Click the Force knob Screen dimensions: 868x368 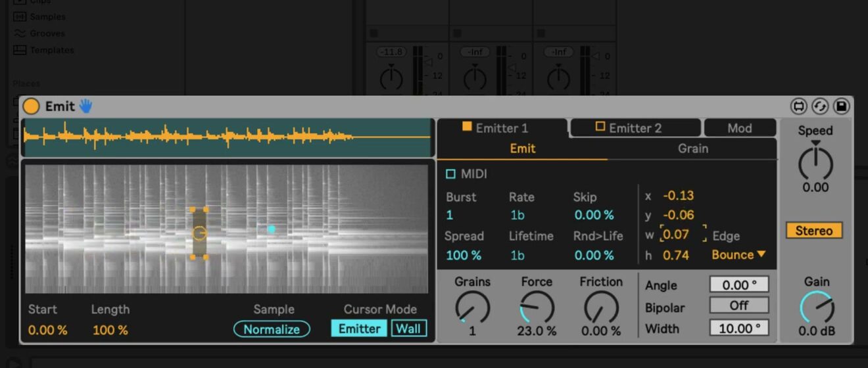coord(537,308)
